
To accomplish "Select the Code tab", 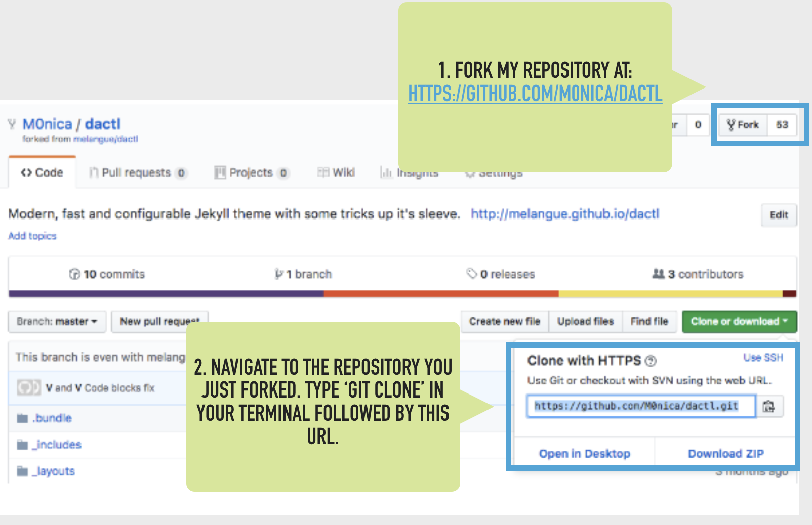I will (42, 172).
